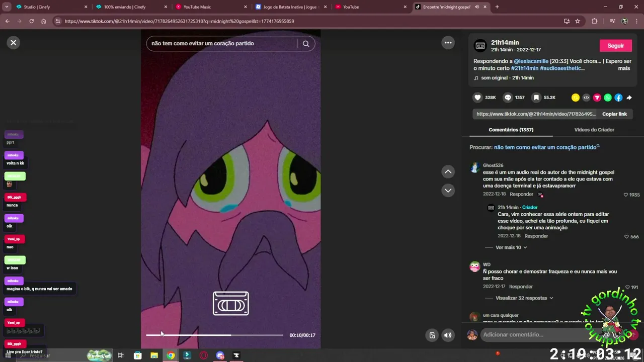The width and height of the screenshot is (644, 362).
Task: Open Opera browser from taskbar
Action: point(204,355)
